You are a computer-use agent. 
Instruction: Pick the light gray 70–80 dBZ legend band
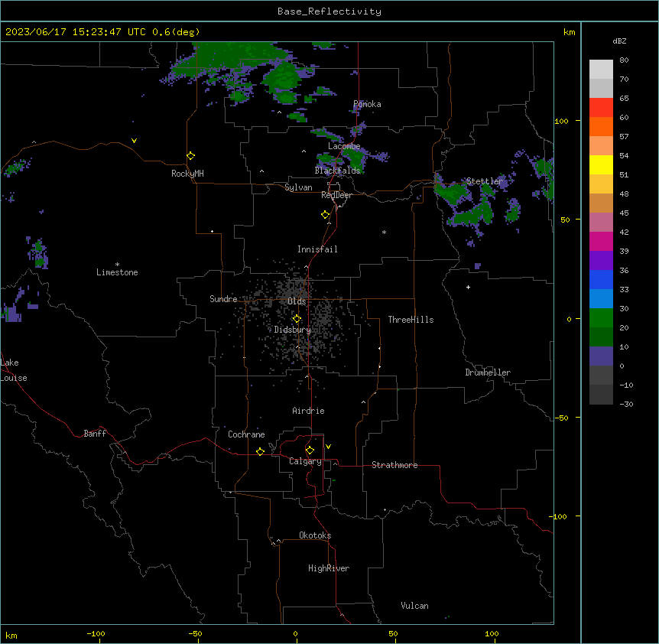(601, 70)
